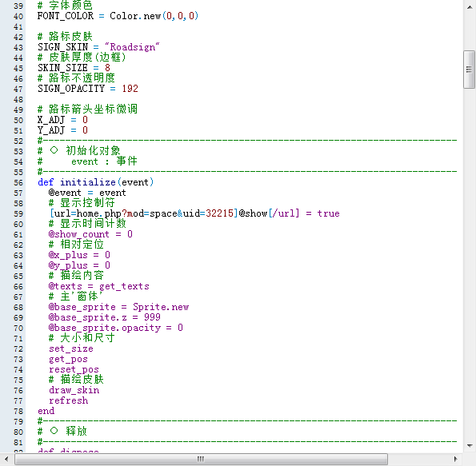Click the end keyword on line 78
This screenshot has width=476, height=466.
(46, 411)
